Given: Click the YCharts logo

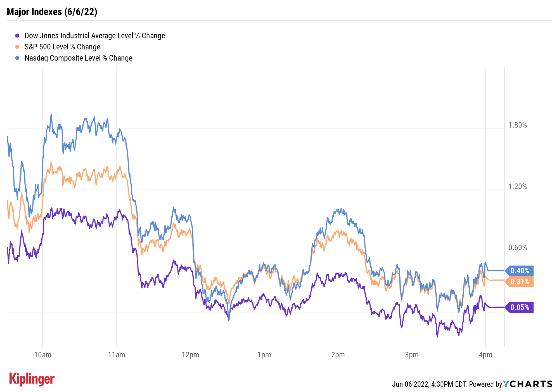Looking at the screenshot, I should pos(528,384).
